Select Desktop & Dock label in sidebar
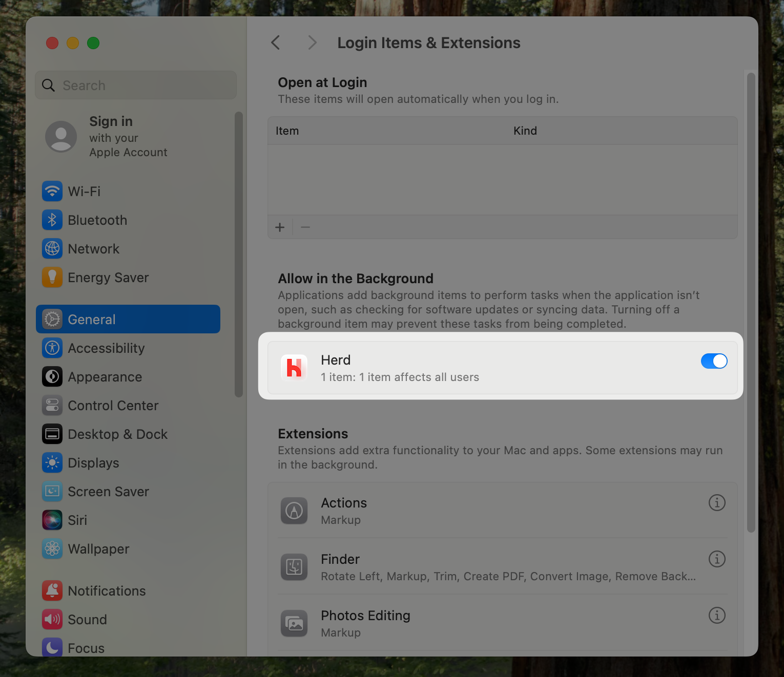The image size is (784, 677). tap(118, 434)
